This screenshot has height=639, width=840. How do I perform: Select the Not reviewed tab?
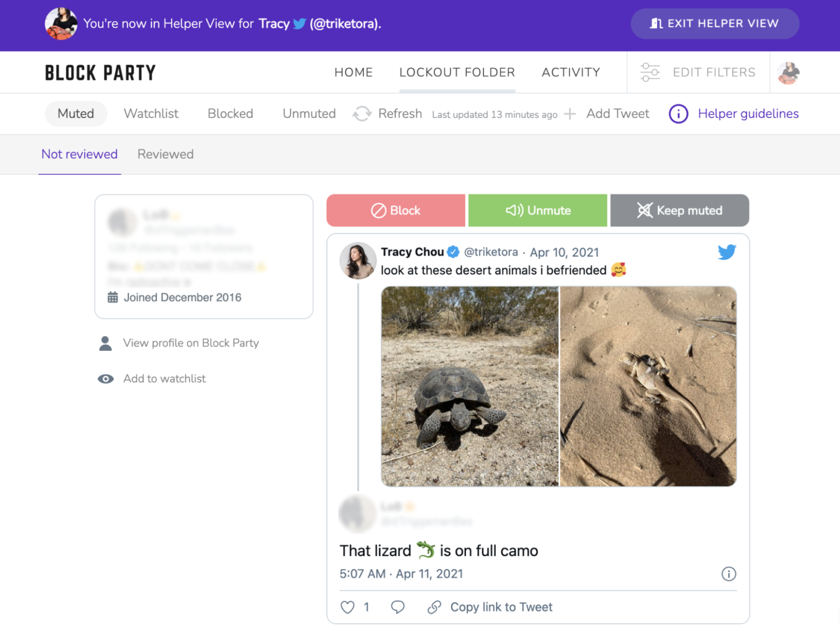[79, 154]
